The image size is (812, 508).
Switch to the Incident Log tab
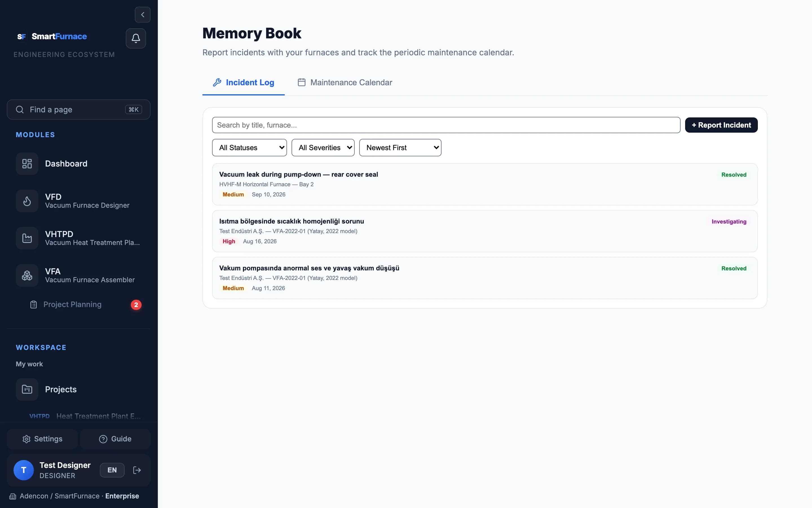(244, 82)
